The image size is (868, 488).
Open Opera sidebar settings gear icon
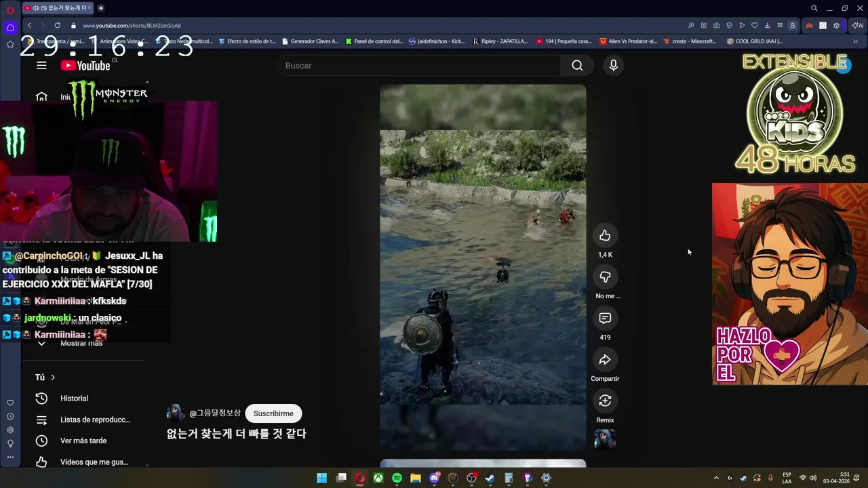10,430
